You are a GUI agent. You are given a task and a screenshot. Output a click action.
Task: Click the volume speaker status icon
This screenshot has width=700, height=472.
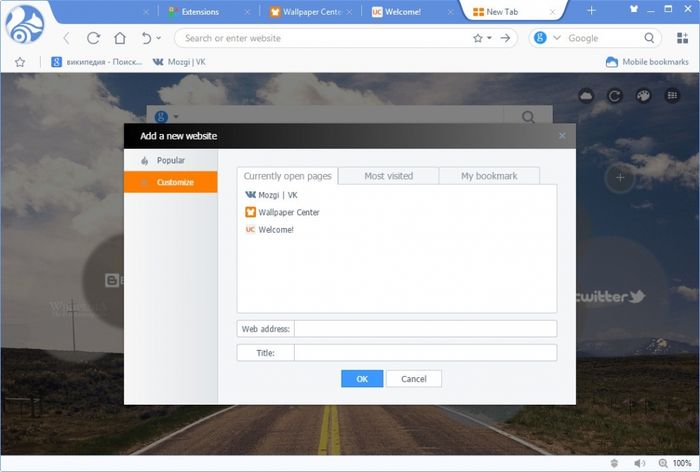point(640,463)
